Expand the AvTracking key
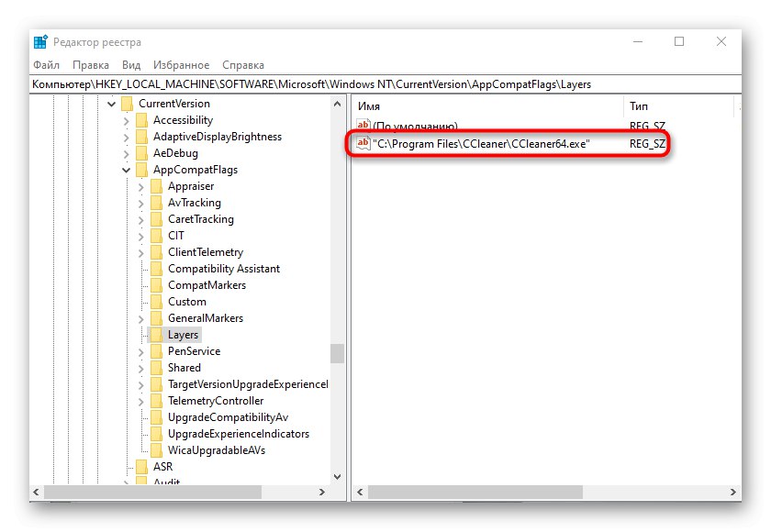This screenshot has height=532, width=771. pyautogui.click(x=141, y=204)
